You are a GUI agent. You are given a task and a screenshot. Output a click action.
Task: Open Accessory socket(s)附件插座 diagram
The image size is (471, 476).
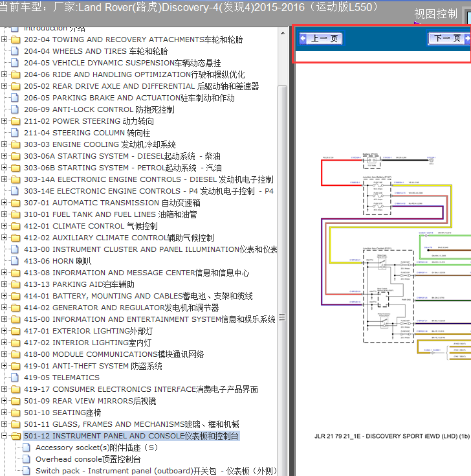coord(96,448)
